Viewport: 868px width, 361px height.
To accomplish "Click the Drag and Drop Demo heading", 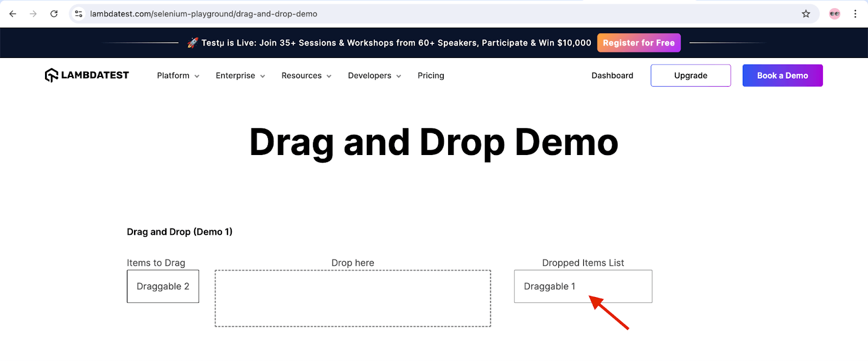I will (x=433, y=143).
